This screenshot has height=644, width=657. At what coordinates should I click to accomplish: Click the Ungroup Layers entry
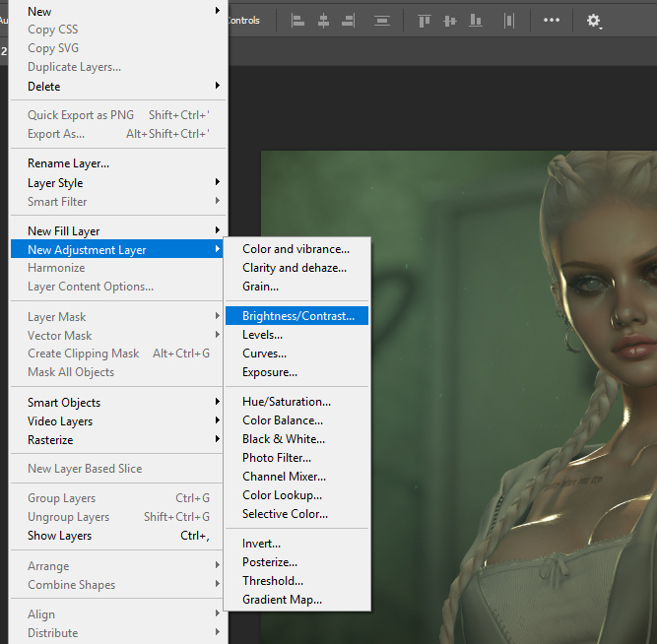pyautogui.click(x=118, y=517)
